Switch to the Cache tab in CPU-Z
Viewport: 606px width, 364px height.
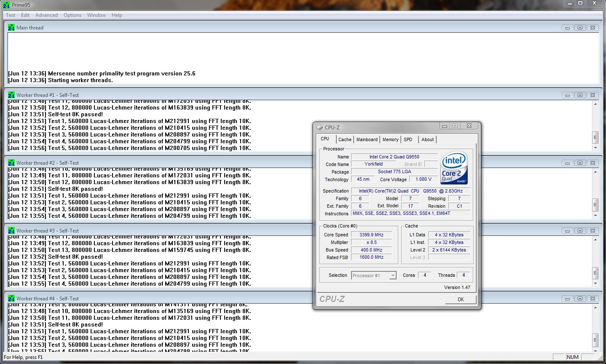coord(345,139)
